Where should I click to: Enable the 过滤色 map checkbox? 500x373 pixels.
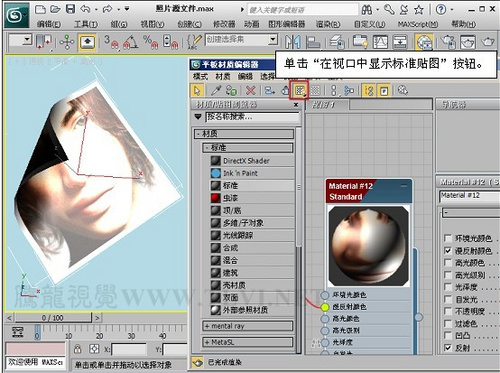click(448, 324)
